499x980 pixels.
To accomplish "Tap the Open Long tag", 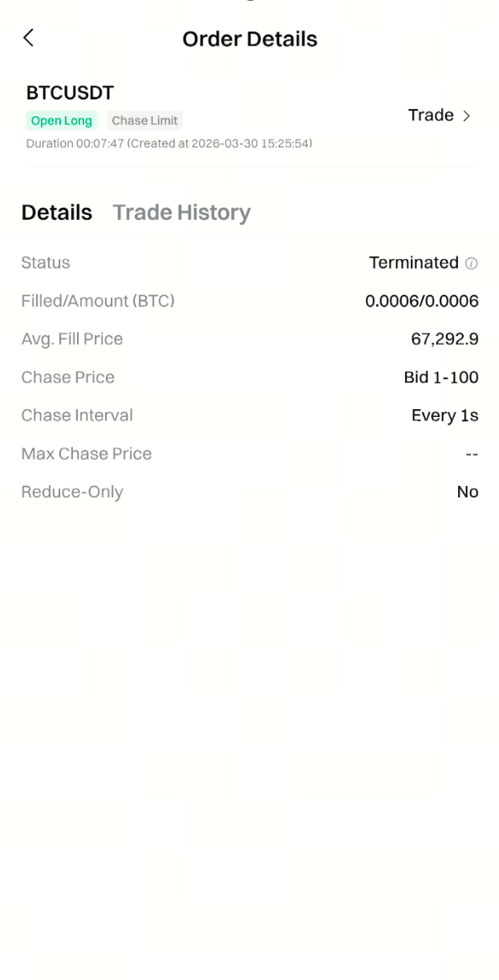I will pos(61,121).
